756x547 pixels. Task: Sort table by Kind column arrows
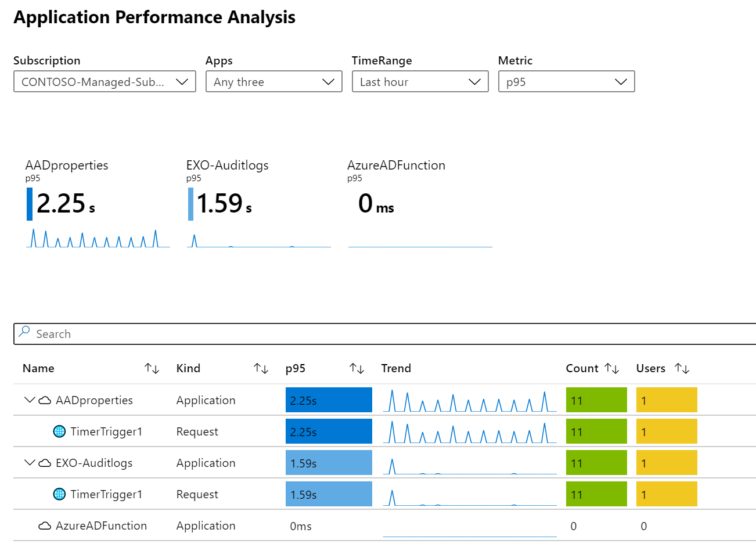tap(261, 369)
